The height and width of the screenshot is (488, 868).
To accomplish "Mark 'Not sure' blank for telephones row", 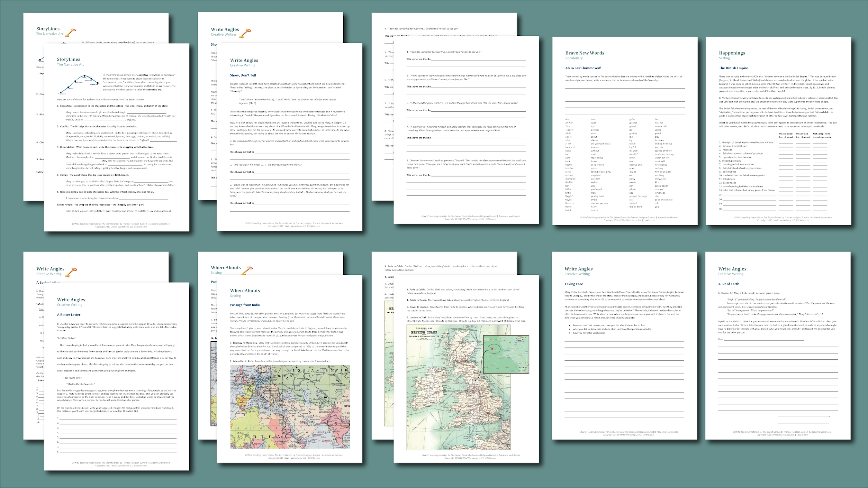I will point(820,179).
